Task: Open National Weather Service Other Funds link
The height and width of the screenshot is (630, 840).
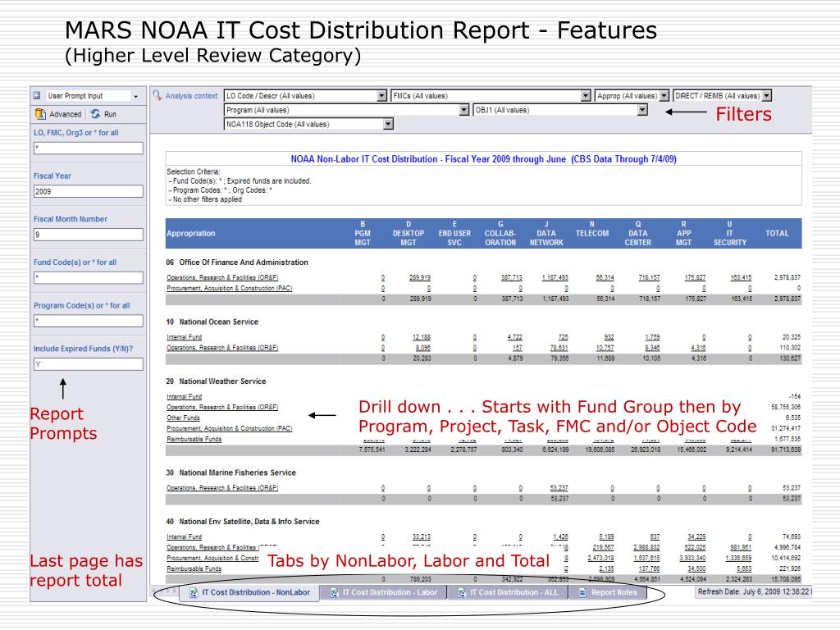Action: 183,418
